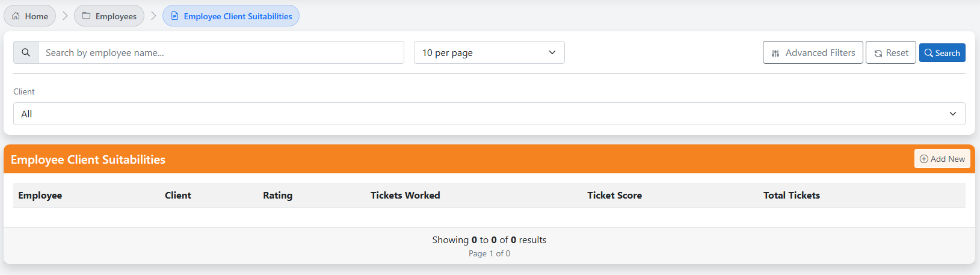The image size is (980, 275).
Task: Click the Total Tickets column header
Action: pos(792,195)
